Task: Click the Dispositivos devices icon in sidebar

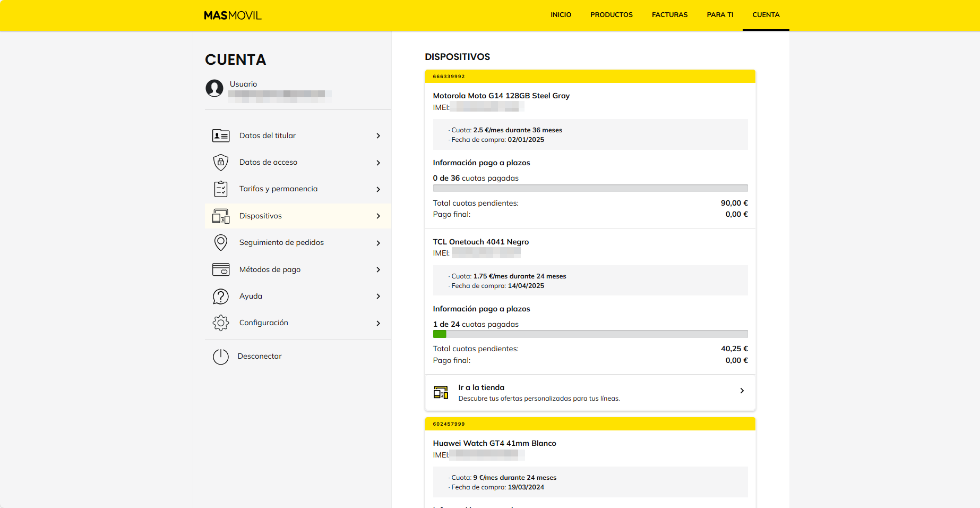Action: (221, 216)
